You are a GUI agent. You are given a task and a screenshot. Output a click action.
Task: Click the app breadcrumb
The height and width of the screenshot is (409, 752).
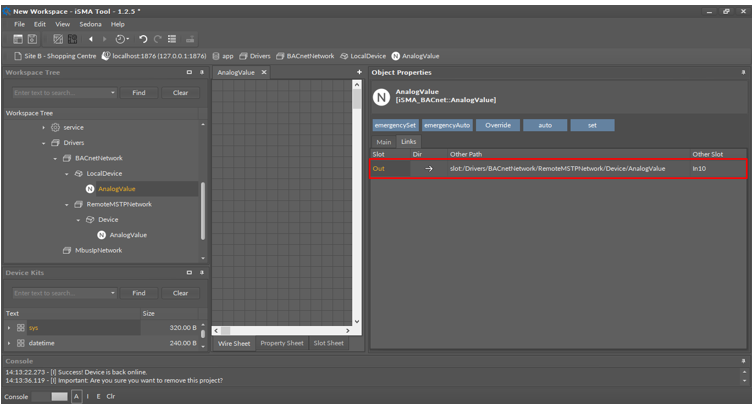coord(223,56)
